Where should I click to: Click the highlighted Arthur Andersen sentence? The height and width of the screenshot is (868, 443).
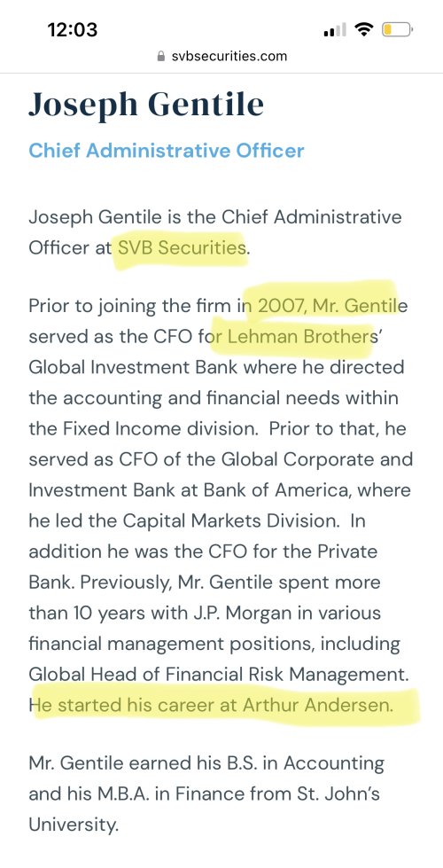211,705
